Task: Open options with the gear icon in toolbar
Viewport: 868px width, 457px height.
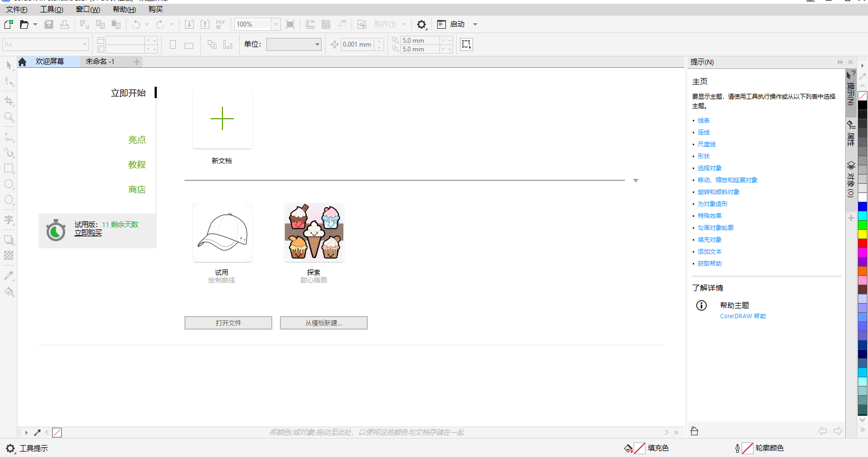Action: point(422,24)
